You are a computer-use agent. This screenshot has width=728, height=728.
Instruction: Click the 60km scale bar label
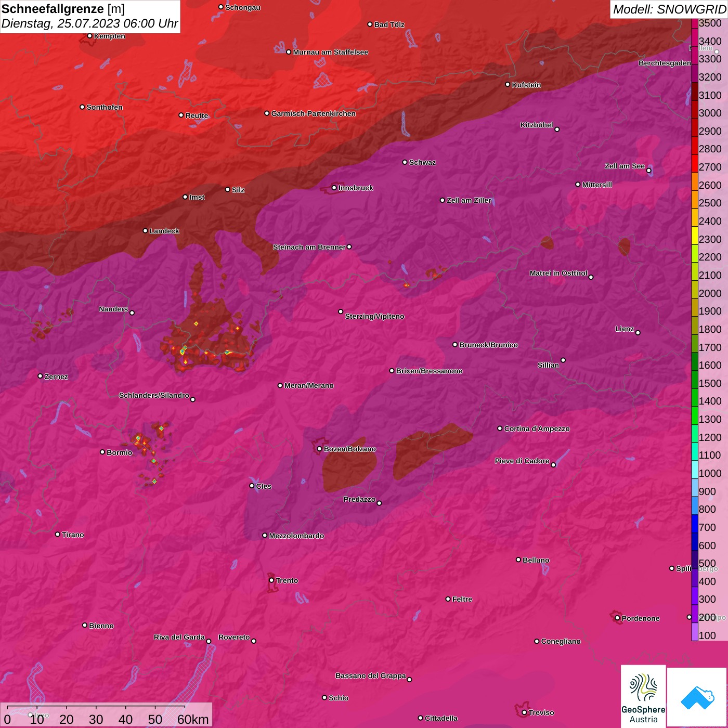click(x=193, y=719)
